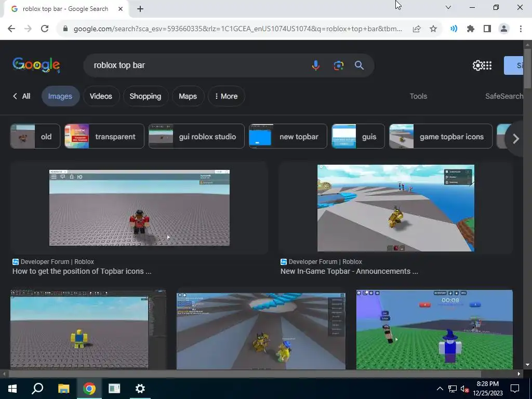The image size is (532, 399).
Task: Click the Chrome taskbar icon
Action: (x=89, y=389)
